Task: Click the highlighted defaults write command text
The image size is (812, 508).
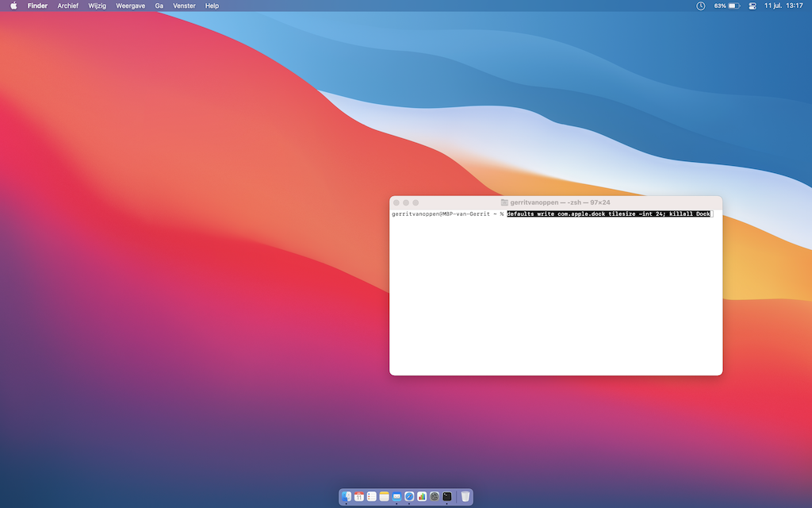Action: point(608,214)
